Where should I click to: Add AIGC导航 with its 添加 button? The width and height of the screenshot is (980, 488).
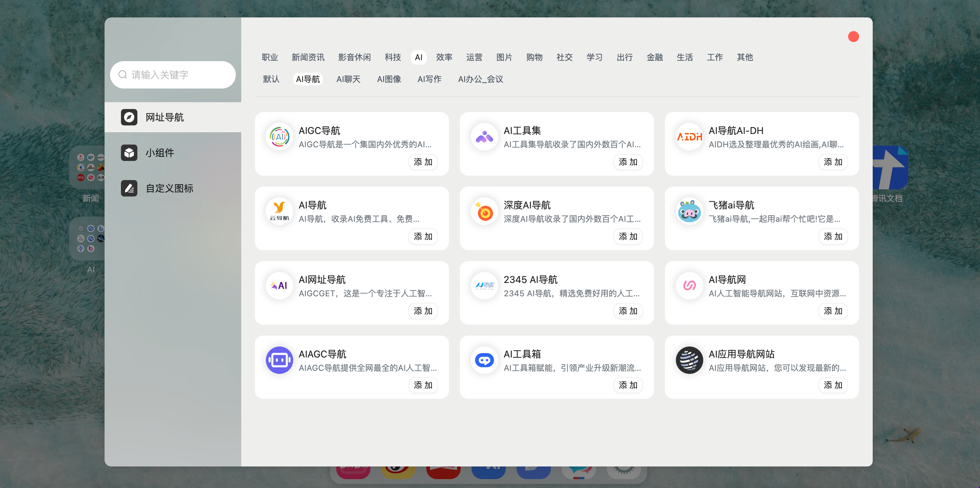[423, 162]
